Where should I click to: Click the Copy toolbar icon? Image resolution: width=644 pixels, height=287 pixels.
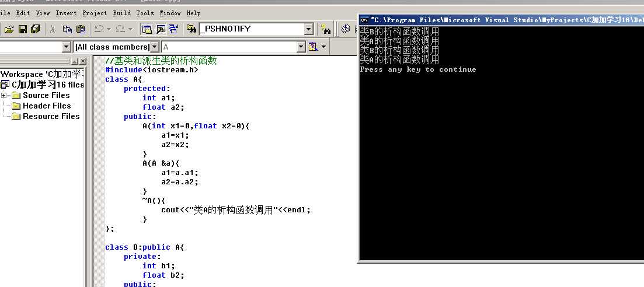tap(67, 29)
